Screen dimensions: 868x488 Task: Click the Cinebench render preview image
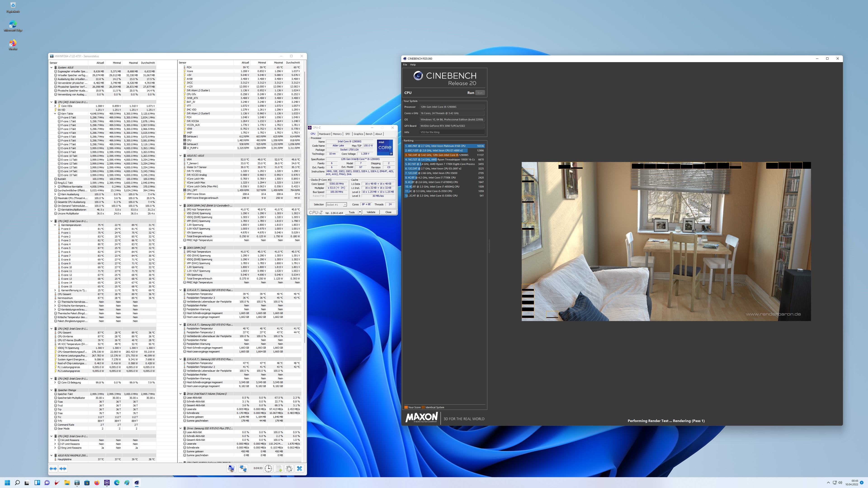666,241
